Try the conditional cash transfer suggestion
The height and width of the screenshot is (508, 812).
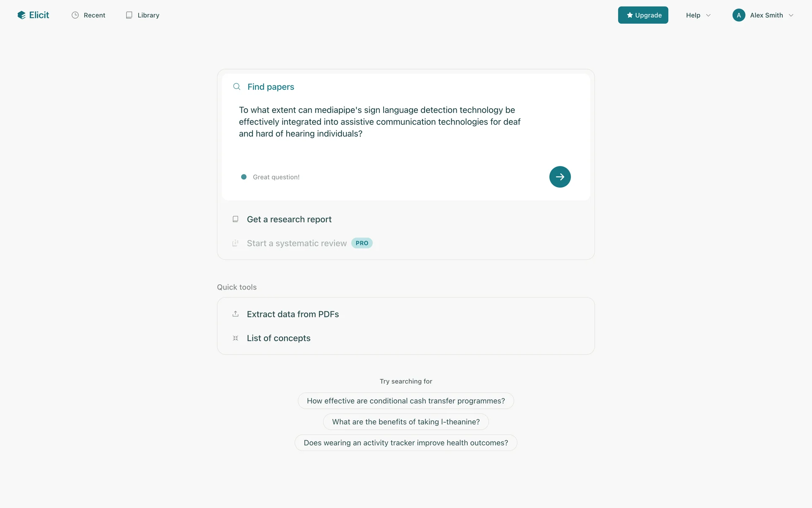tap(406, 401)
